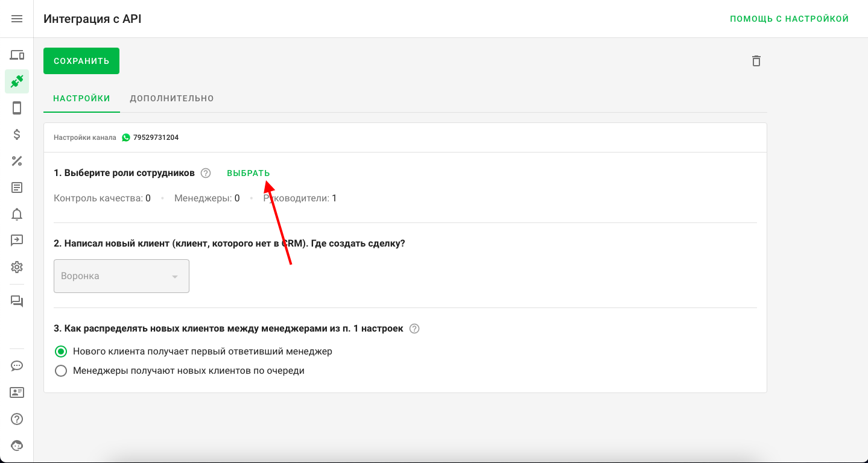
Task: Click Руководители: 1 text
Action: tap(300, 198)
